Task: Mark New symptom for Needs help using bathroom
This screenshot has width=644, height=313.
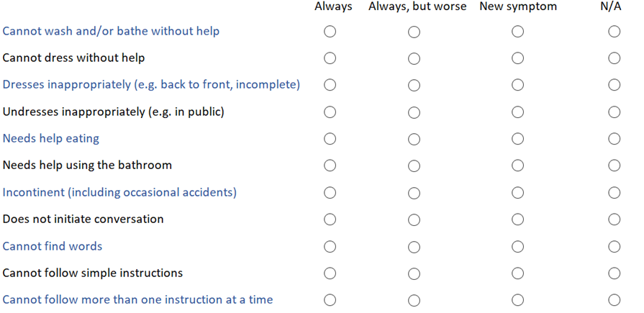Action: [x=517, y=165]
